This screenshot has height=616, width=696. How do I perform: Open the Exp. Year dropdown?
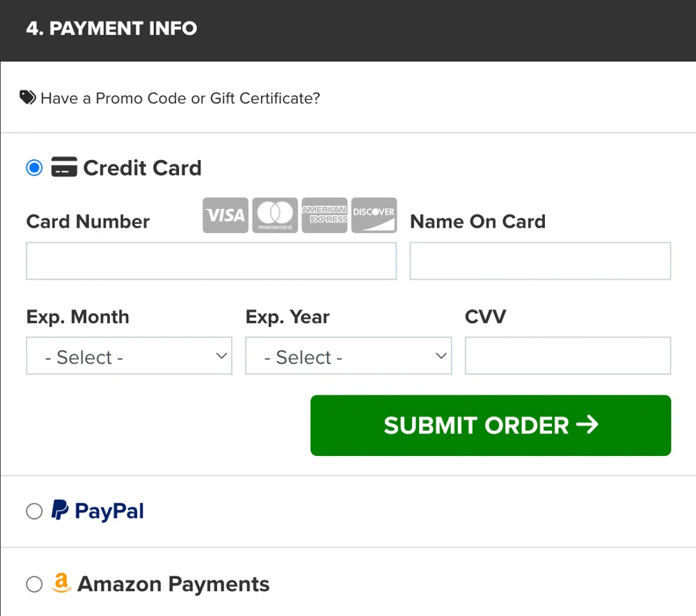coord(348,356)
